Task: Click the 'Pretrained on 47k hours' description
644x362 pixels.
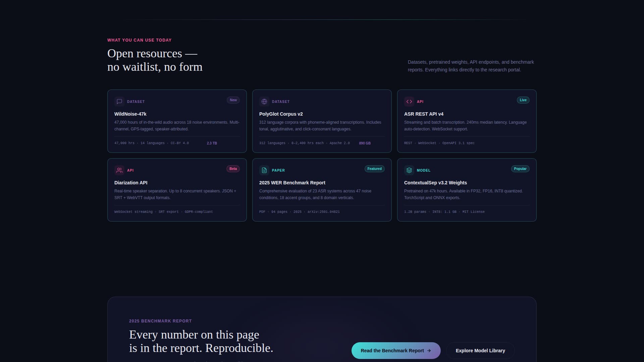Action: coord(463,194)
